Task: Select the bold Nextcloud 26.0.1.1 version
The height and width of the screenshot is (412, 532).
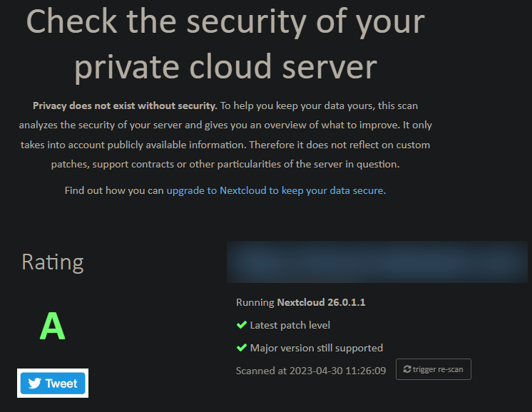Action: (321, 302)
